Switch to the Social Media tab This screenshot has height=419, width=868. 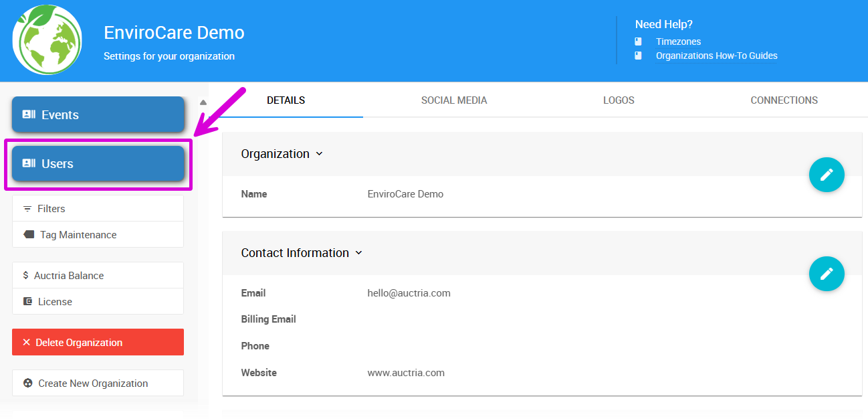(x=454, y=100)
